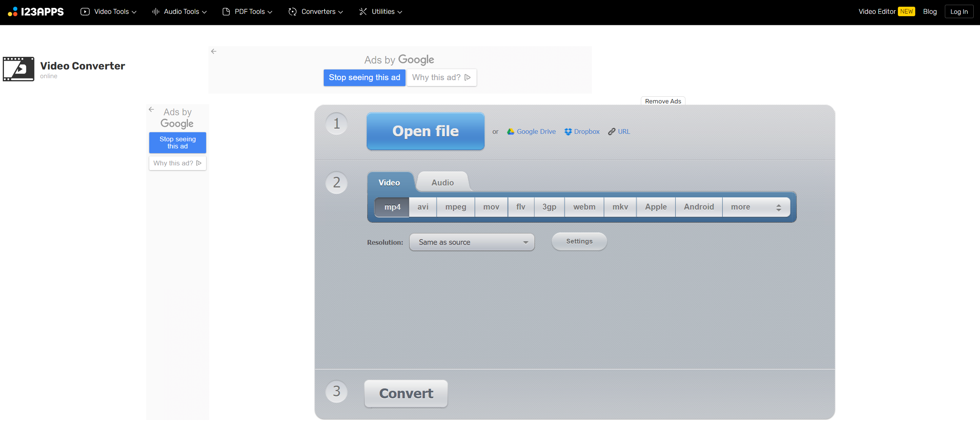Screen dimensions: 980x435
Task: Open file from Google Drive
Action: coord(531,131)
